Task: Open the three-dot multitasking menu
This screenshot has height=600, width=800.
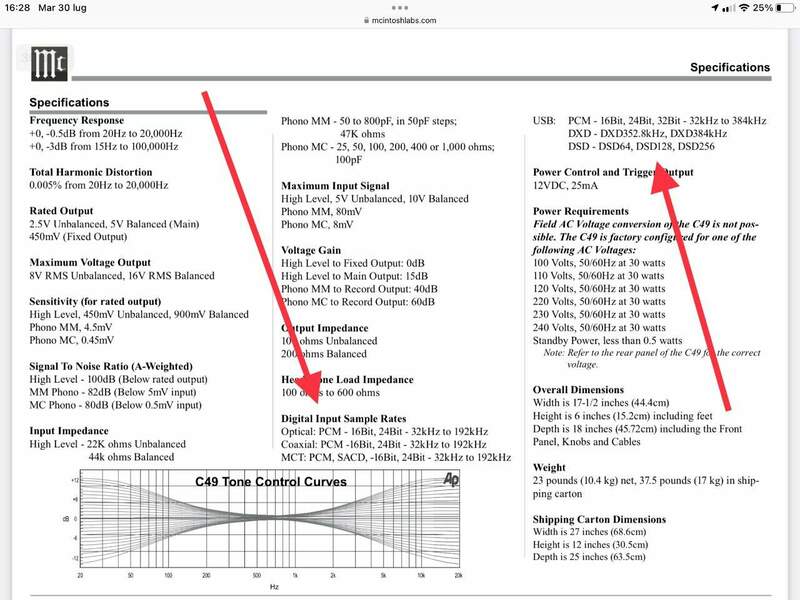Action: point(399,8)
